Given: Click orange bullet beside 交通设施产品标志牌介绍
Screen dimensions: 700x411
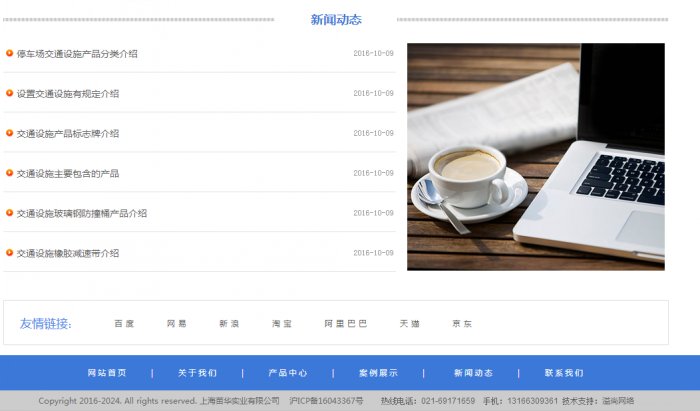Looking at the screenshot, I should point(9,133).
